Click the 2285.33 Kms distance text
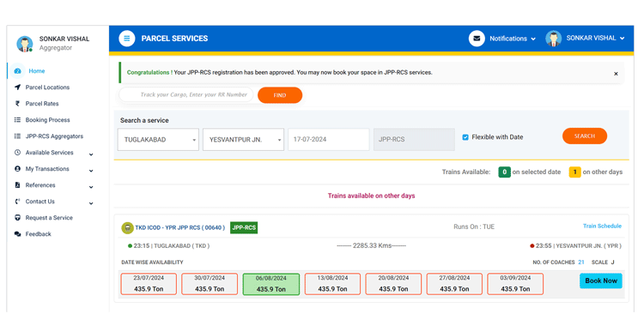The width and height of the screenshot is (644, 320). click(x=371, y=246)
